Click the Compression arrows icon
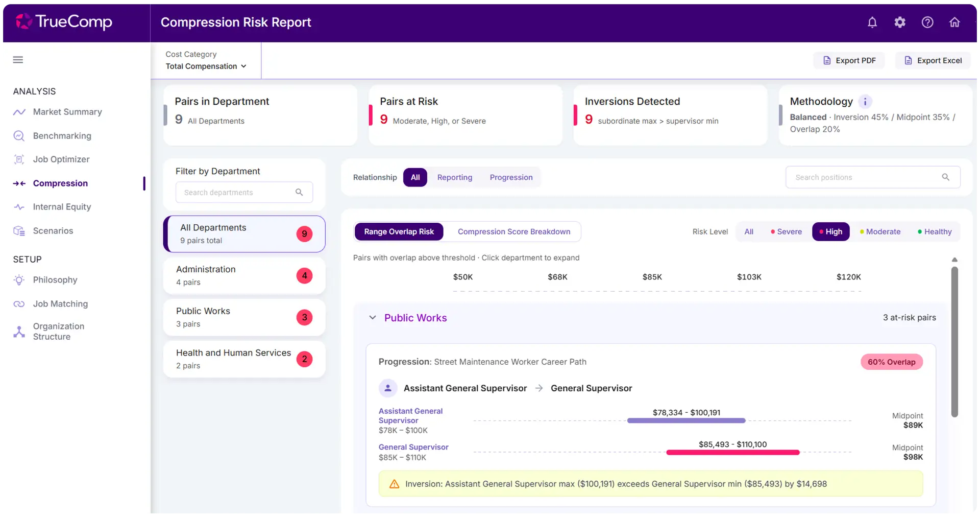 [19, 183]
